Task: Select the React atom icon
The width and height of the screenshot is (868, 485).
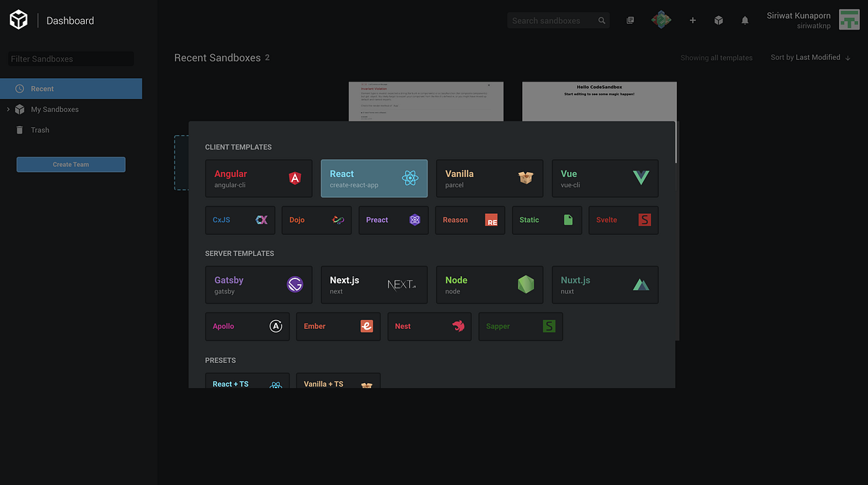Action: (x=411, y=178)
